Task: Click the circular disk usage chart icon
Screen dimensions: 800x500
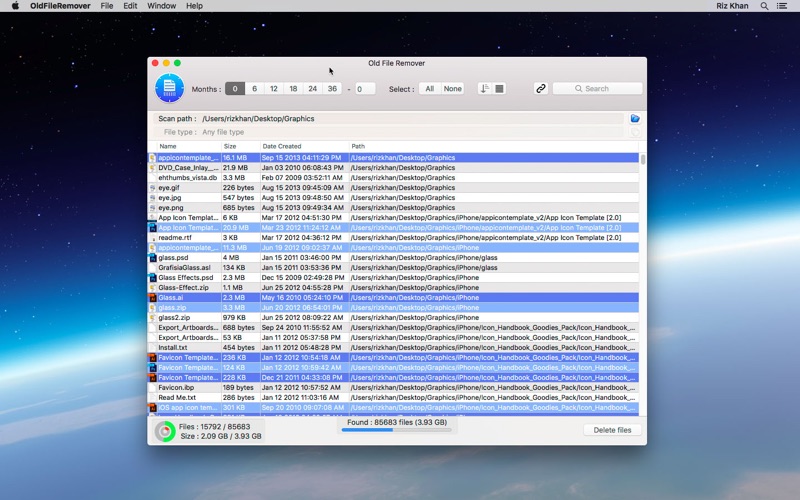Action: (x=165, y=432)
